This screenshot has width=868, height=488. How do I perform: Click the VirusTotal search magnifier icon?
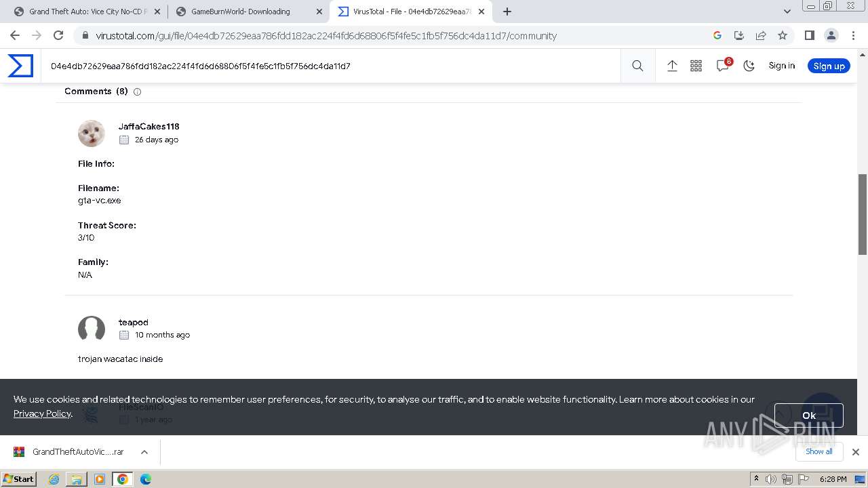click(x=637, y=66)
